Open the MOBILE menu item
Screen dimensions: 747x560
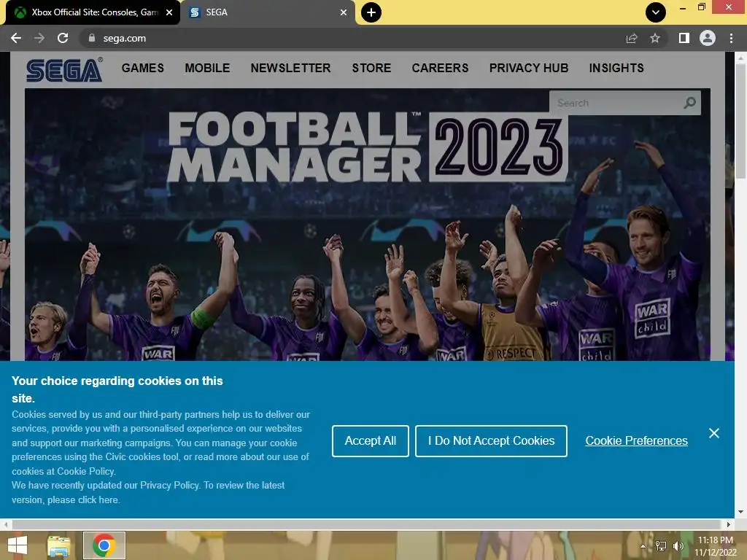(x=207, y=68)
